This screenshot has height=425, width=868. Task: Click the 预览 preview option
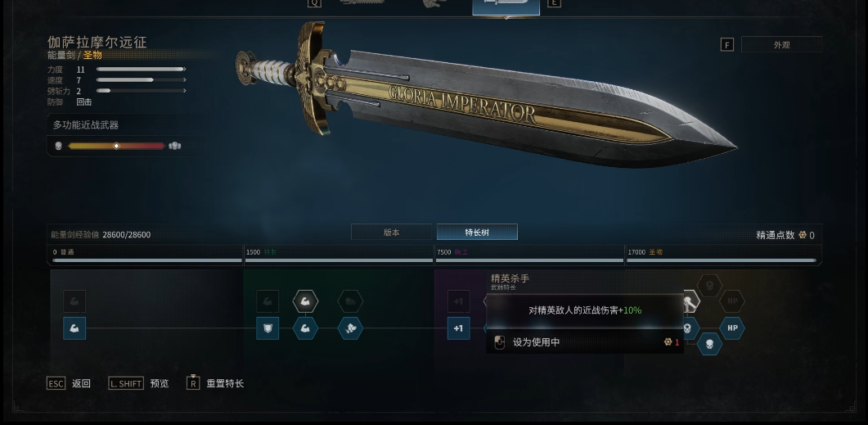(x=160, y=383)
